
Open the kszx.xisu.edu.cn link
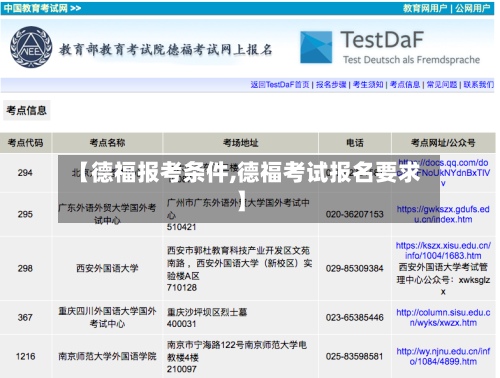coord(443,251)
